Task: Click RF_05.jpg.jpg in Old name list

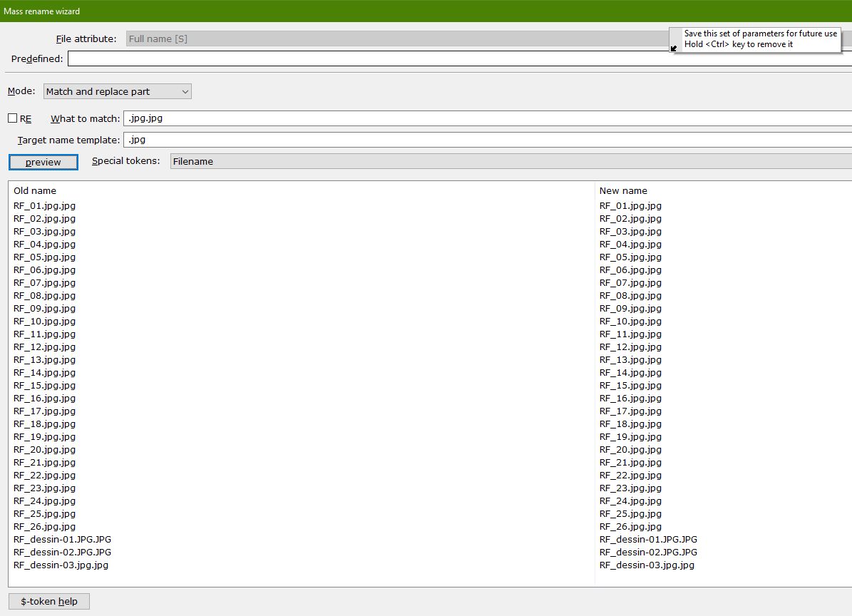Action: pos(44,257)
